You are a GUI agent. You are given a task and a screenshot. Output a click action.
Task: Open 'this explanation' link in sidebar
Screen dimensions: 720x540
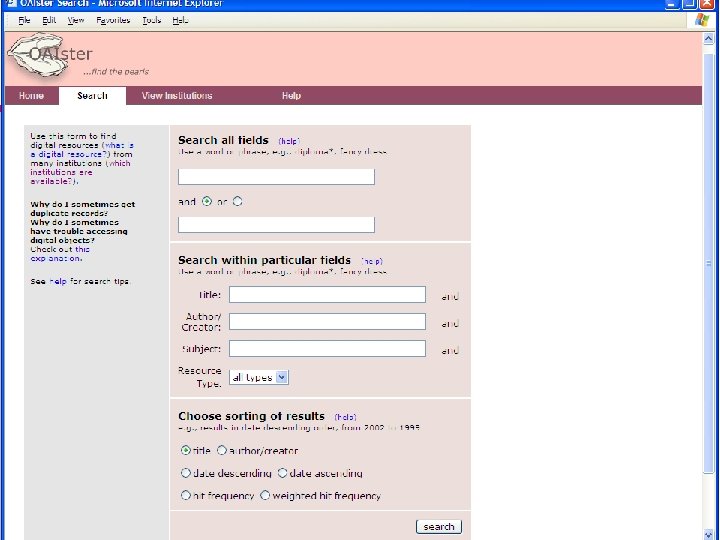[x=60, y=254]
